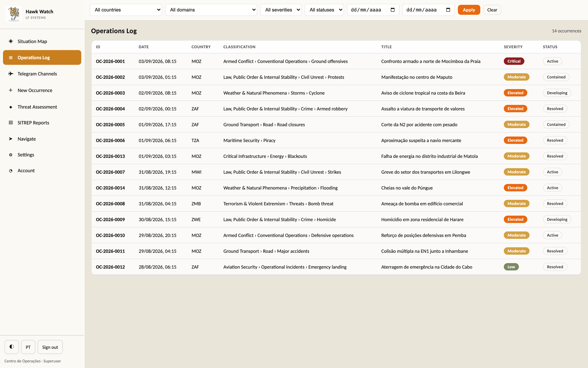Select 'Ground Transport › Road › Road closures'
The height and width of the screenshot is (368, 588).
(264, 125)
